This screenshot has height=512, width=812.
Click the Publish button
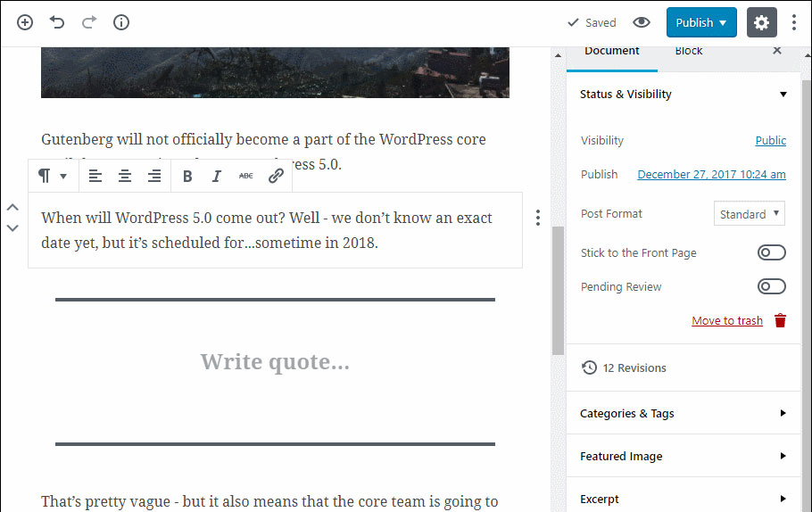click(x=700, y=23)
